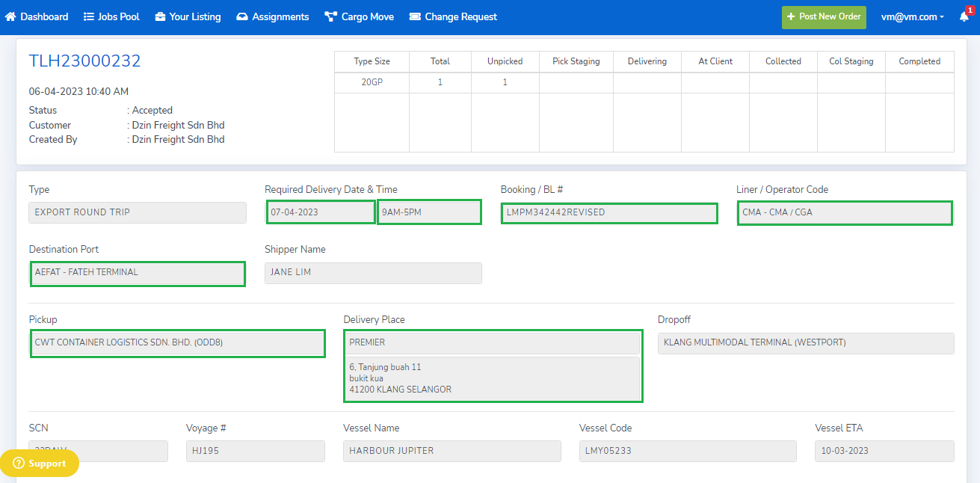Image resolution: width=980 pixels, height=483 pixels.
Task: Click the Assignments tray icon
Action: 241,16
